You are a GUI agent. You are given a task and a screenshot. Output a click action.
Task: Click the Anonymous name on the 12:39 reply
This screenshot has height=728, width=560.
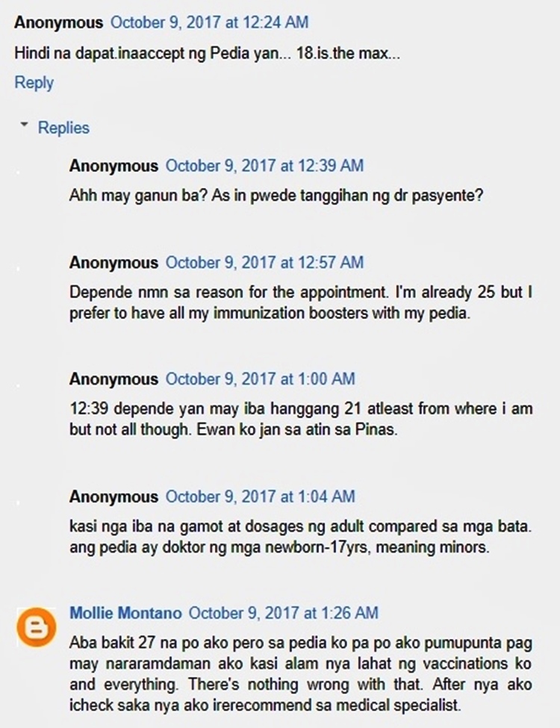pyautogui.click(x=113, y=166)
